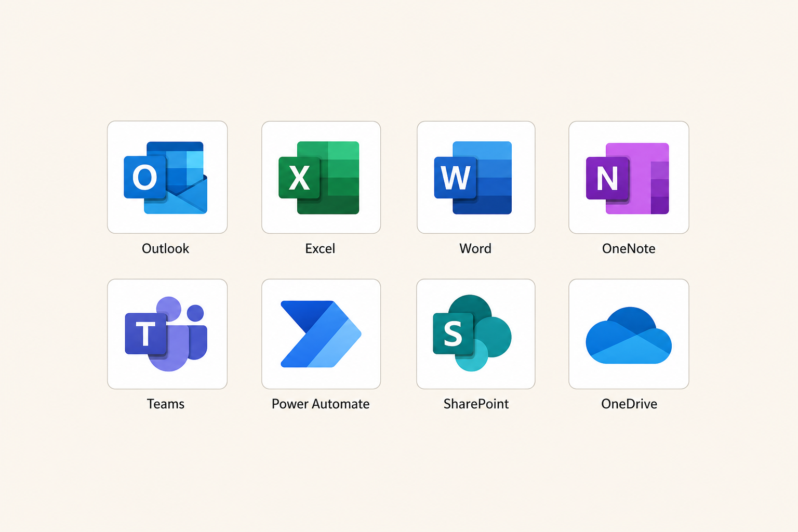Select the "Power Automate" text label

(321, 404)
